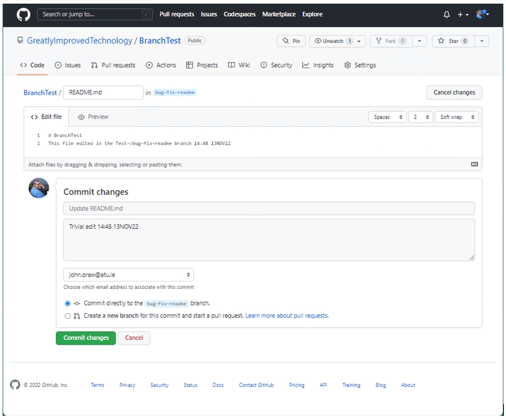Click the Cancel changes button
This screenshot has width=506, height=420.
454,92
